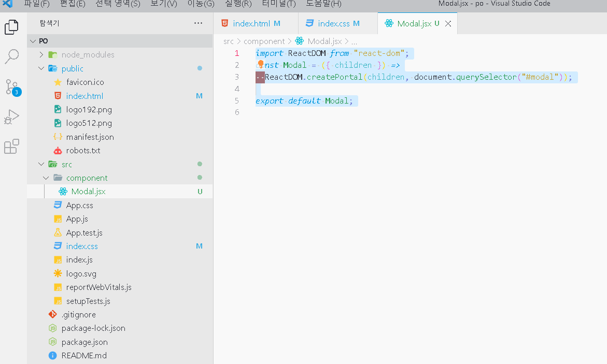The height and width of the screenshot is (364, 607).
Task: Click the Modal.jsx breadcrumb segment
Action: pos(324,41)
